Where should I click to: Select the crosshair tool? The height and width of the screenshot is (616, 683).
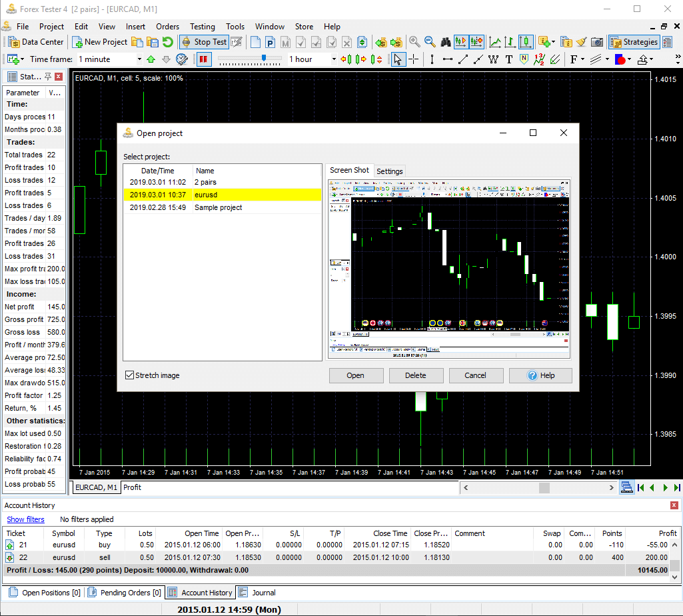click(x=413, y=59)
